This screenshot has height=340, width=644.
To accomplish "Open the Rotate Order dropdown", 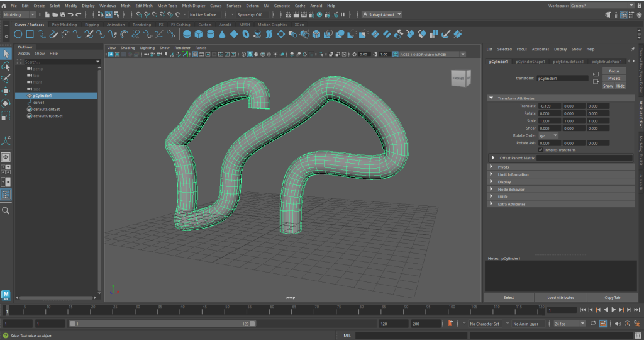I will tap(548, 135).
